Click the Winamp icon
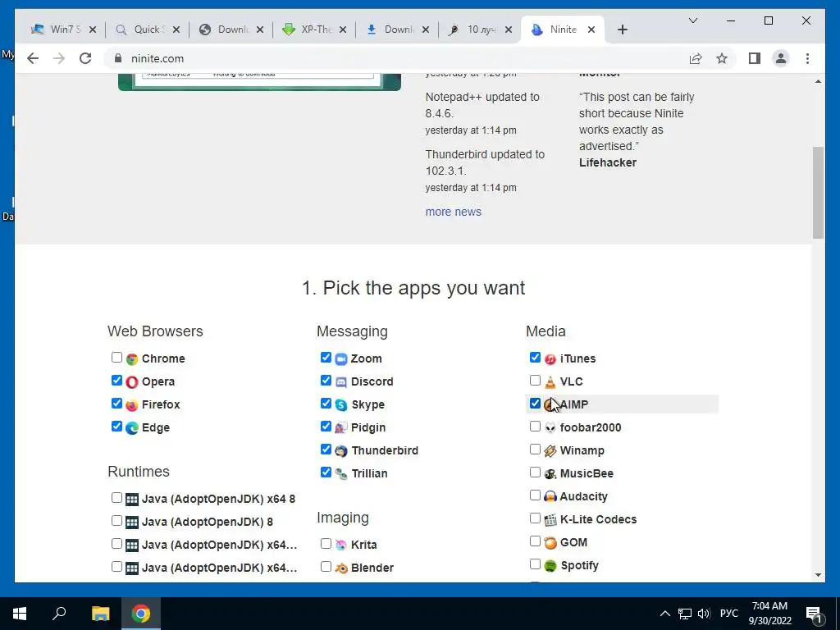This screenshot has height=630, width=840. (550, 451)
